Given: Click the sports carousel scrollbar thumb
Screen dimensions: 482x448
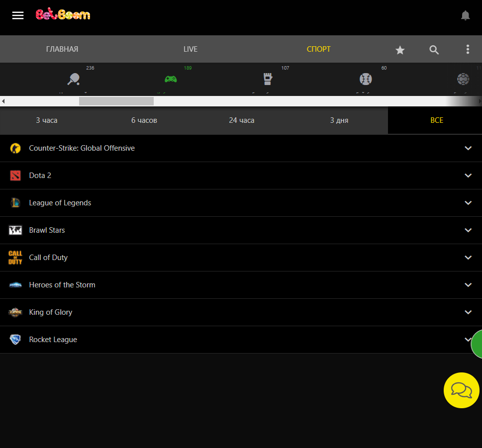Looking at the screenshot, I should pos(116,101).
